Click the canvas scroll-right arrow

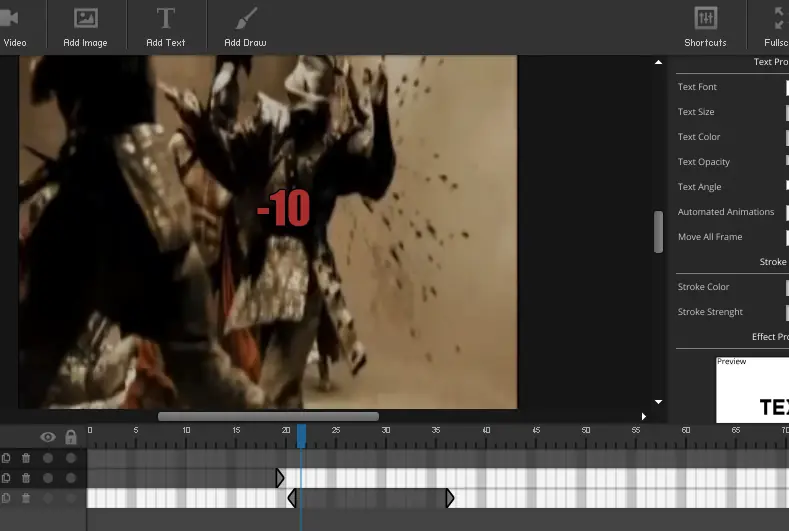[644, 416]
